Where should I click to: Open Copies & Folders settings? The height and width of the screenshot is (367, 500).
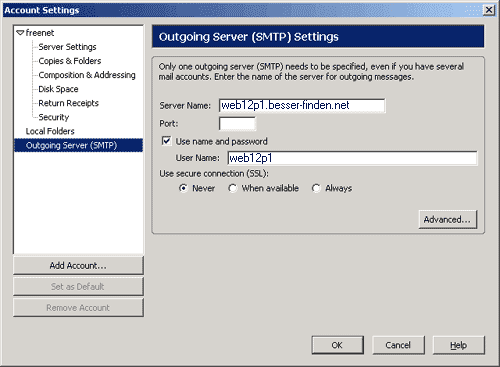coord(70,61)
